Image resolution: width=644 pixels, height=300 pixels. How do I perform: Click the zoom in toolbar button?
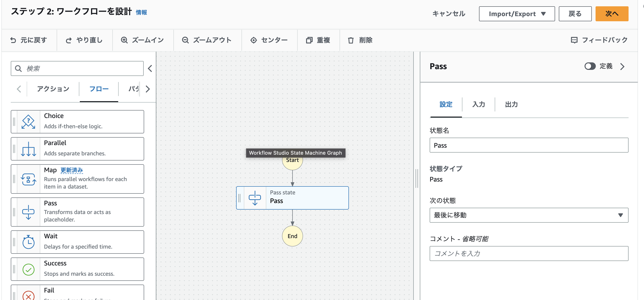[142, 40]
